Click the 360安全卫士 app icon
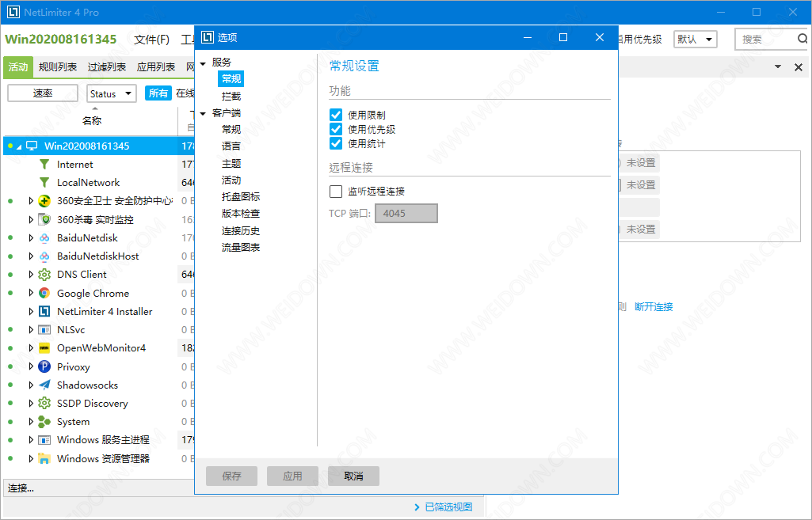 pos(44,201)
